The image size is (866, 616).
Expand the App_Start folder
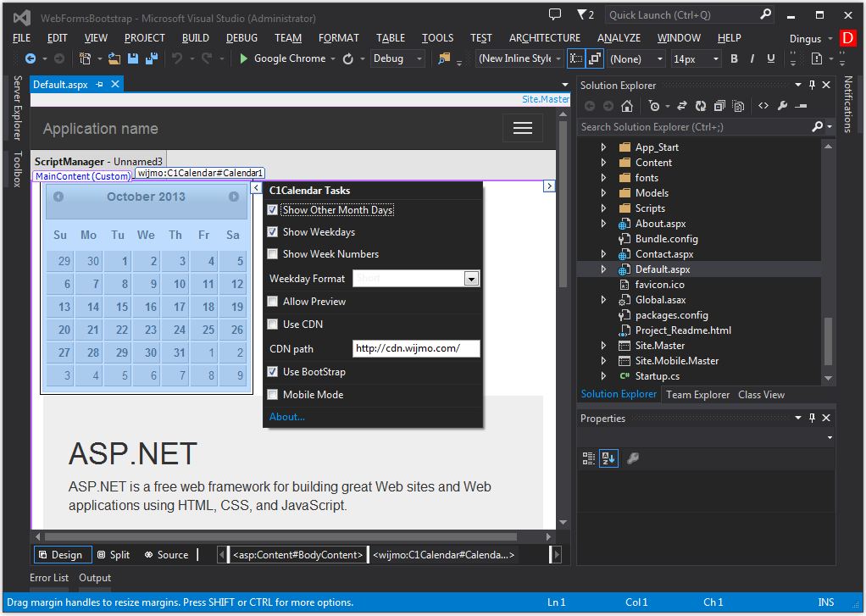point(603,147)
